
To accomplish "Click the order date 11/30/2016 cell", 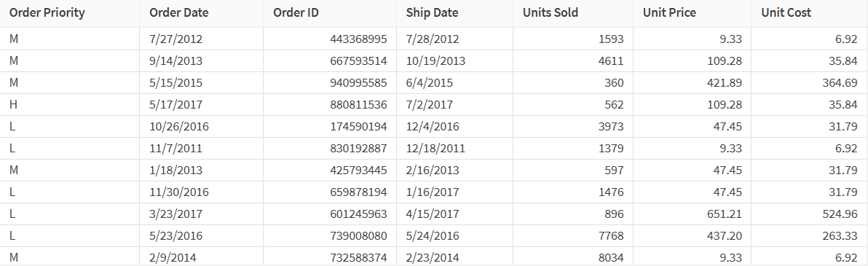I will pos(202,192).
